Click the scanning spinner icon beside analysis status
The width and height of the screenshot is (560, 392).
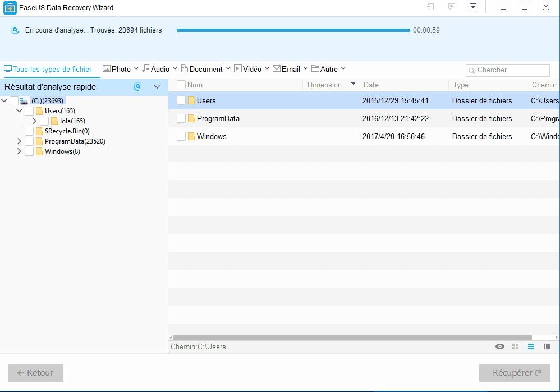click(15, 30)
